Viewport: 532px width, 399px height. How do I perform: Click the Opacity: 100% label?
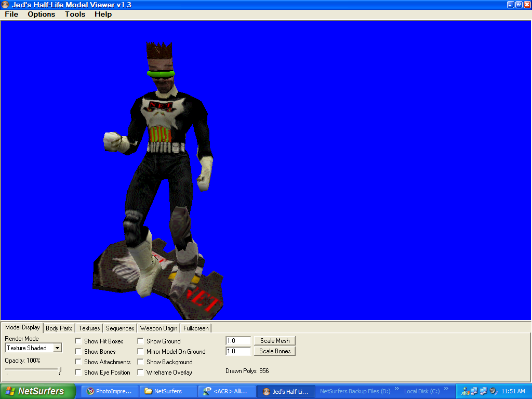(x=22, y=361)
